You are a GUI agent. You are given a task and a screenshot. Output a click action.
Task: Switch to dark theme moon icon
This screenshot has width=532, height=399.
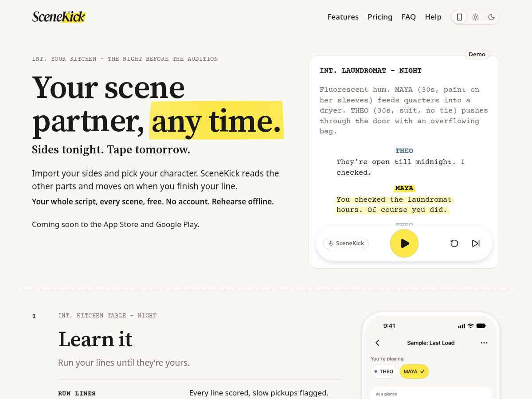[x=491, y=17]
